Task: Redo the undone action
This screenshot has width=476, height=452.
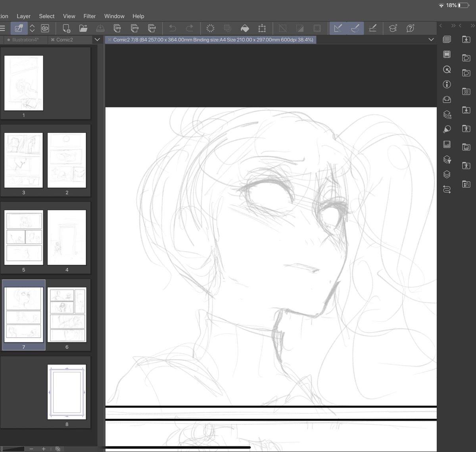Action: click(190, 28)
